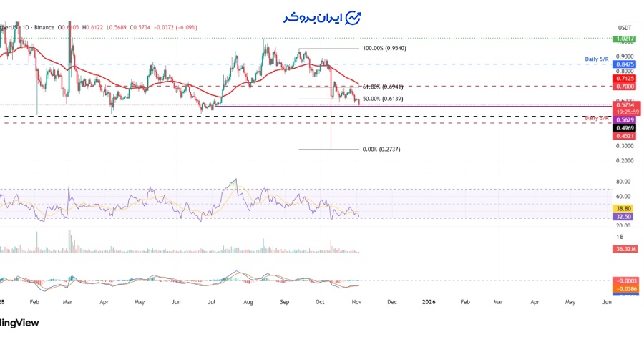Click the black 0.4969 price tag

(x=623, y=127)
